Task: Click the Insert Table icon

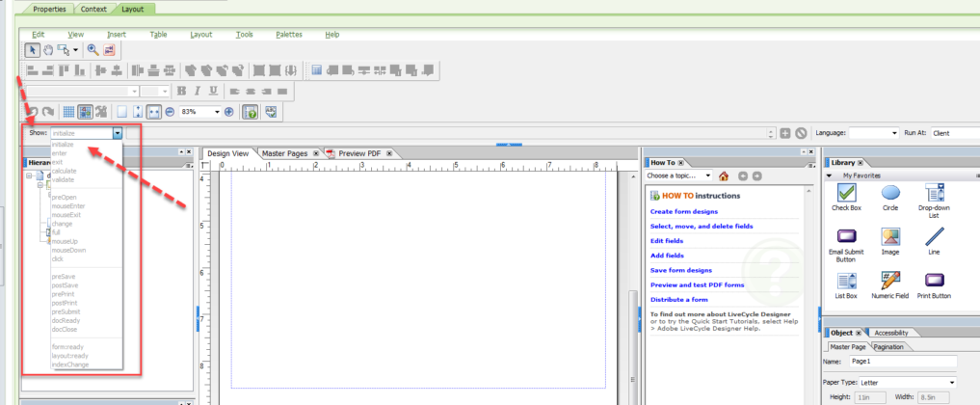Action: tap(316, 70)
